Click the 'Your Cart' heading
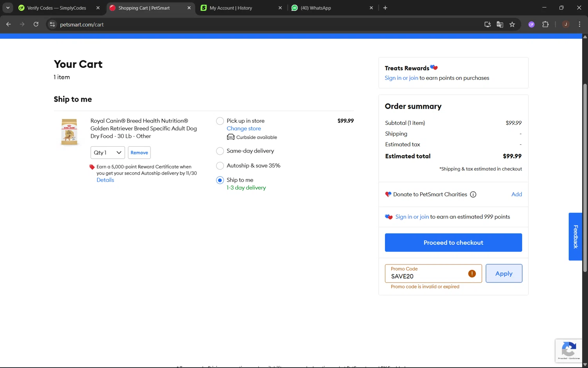Screen dimensions: 588x368 pyautogui.click(x=78, y=64)
